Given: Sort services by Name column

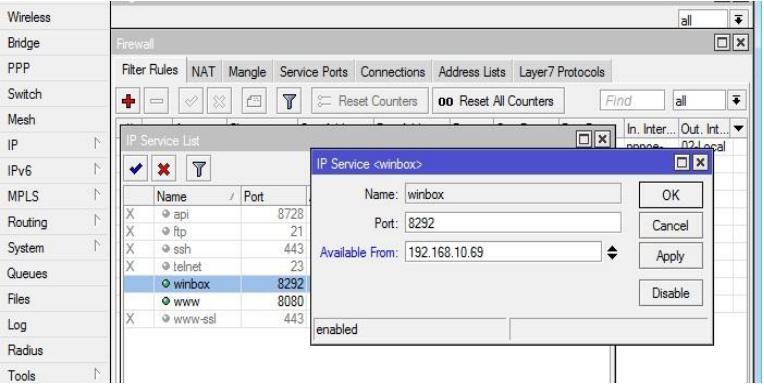Looking at the screenshot, I should pos(197,196).
